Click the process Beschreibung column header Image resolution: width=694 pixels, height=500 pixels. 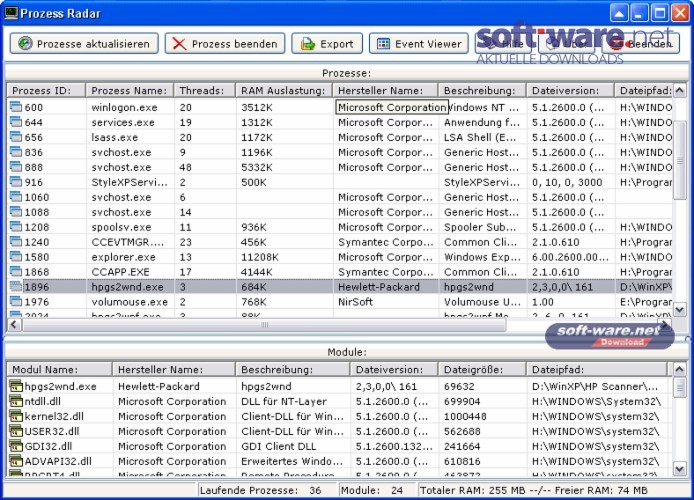(482, 90)
